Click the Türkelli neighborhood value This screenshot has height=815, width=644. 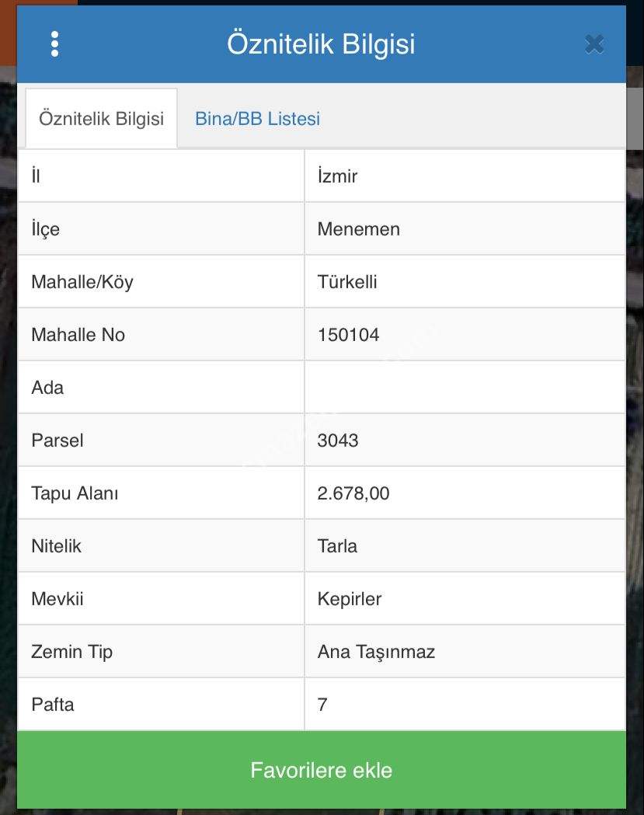[x=347, y=282]
